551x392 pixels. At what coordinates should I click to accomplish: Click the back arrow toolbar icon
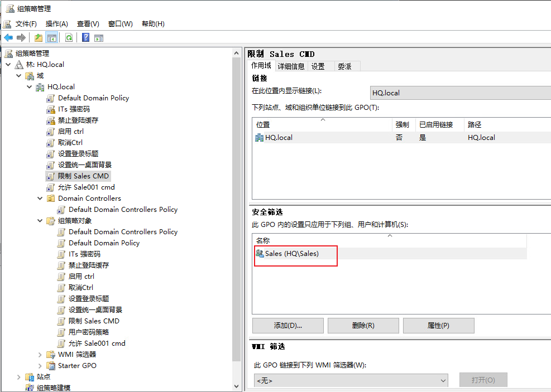coord(8,37)
